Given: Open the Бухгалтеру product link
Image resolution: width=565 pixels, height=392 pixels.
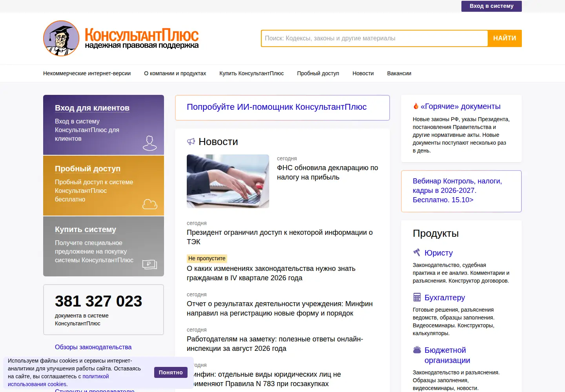Looking at the screenshot, I should pos(445,298).
